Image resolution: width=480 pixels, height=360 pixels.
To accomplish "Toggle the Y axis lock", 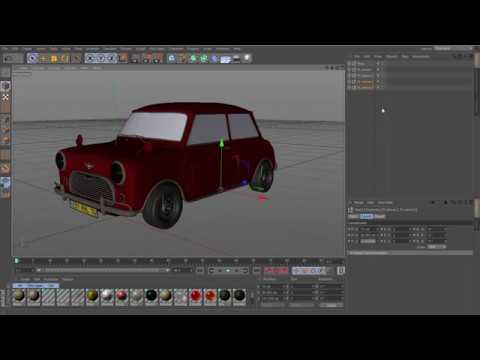I will [x=101, y=59].
